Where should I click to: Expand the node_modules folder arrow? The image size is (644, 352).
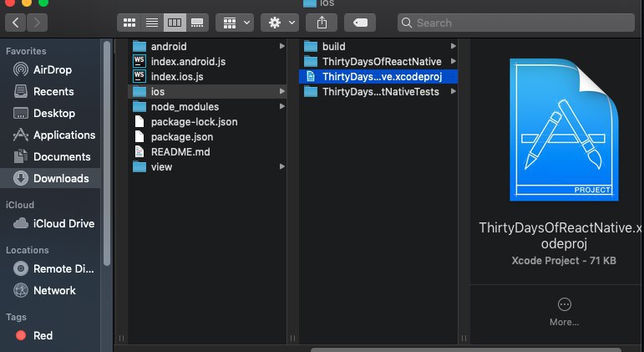pos(282,106)
